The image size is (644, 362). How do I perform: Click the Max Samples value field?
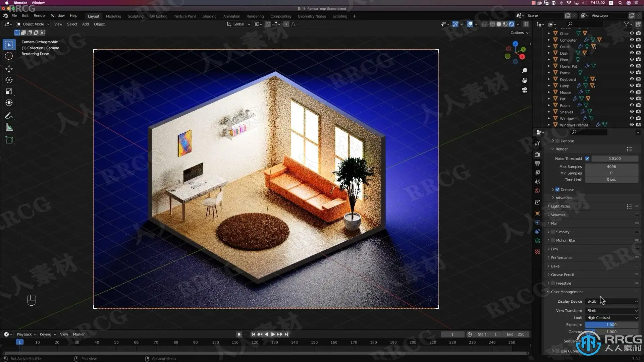[x=612, y=167]
